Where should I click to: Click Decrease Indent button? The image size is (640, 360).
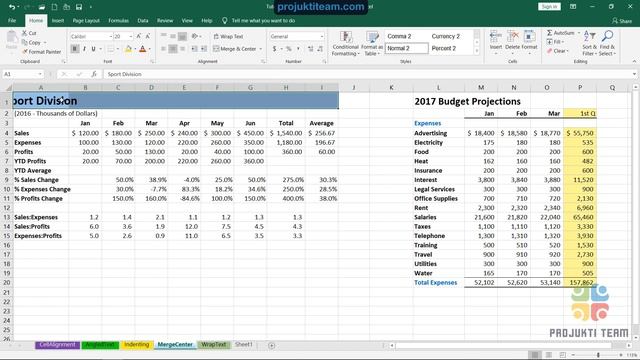tap(194, 49)
